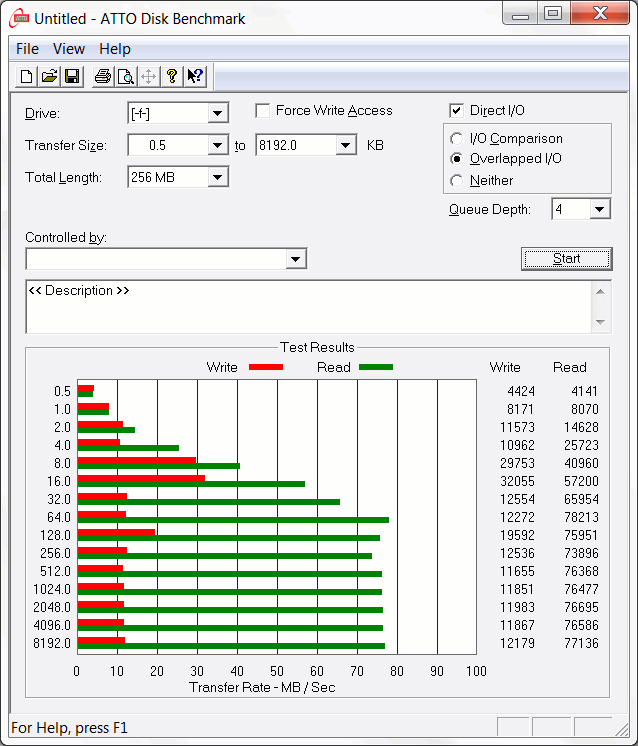Choose the Neither radio option
This screenshot has width=638, height=746.
pyautogui.click(x=457, y=181)
